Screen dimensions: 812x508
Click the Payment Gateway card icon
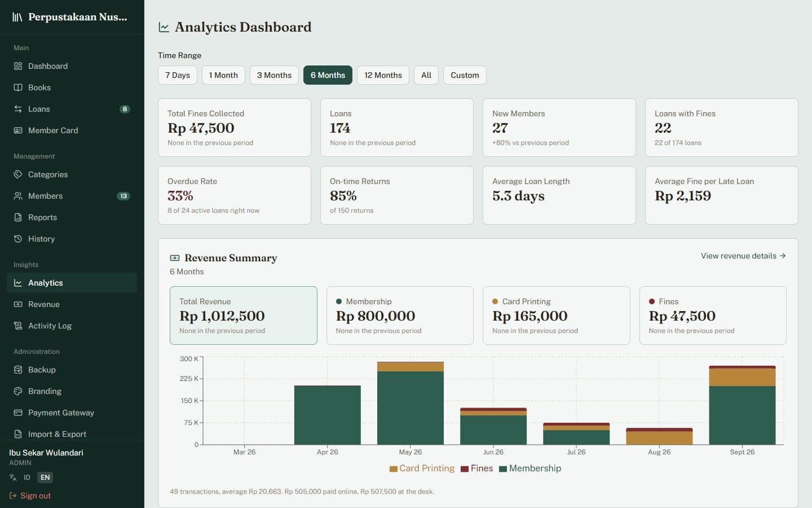tap(18, 413)
